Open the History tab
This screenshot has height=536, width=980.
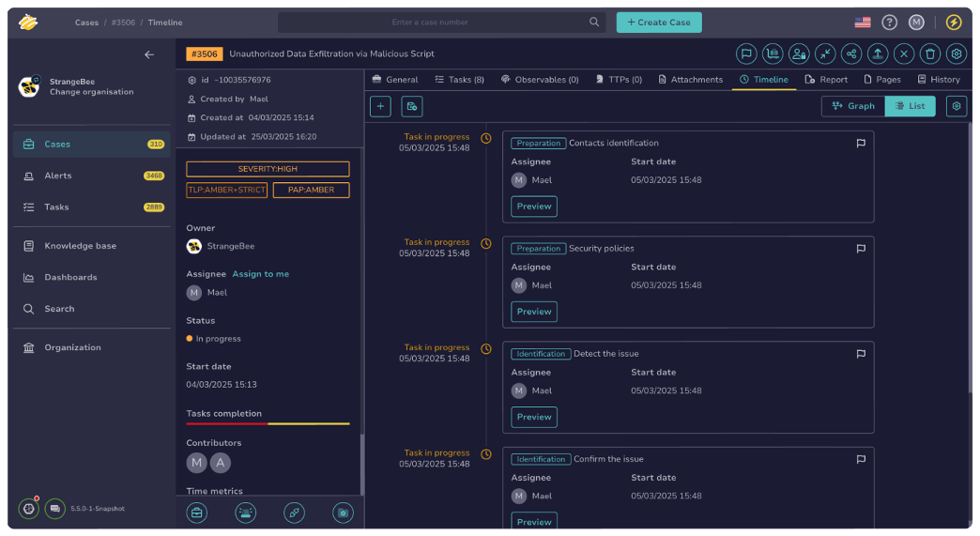[x=939, y=80]
